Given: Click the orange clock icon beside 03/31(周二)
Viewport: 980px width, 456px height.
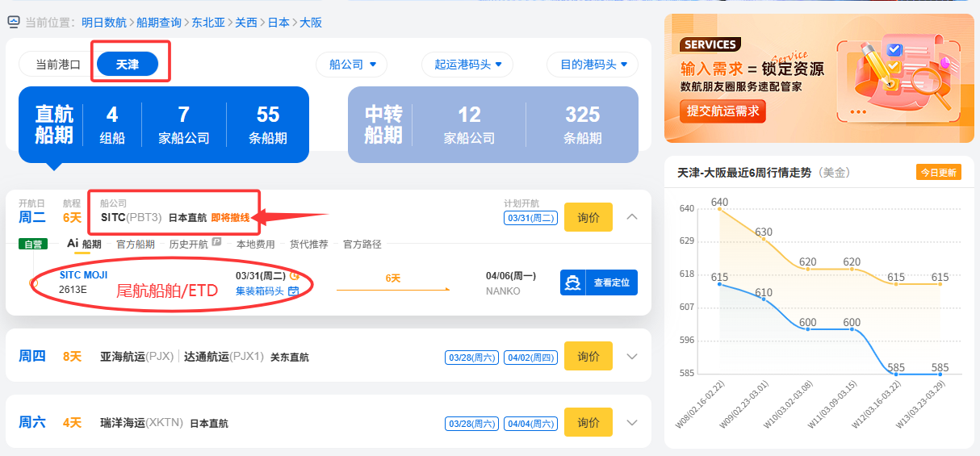Looking at the screenshot, I should (x=295, y=275).
